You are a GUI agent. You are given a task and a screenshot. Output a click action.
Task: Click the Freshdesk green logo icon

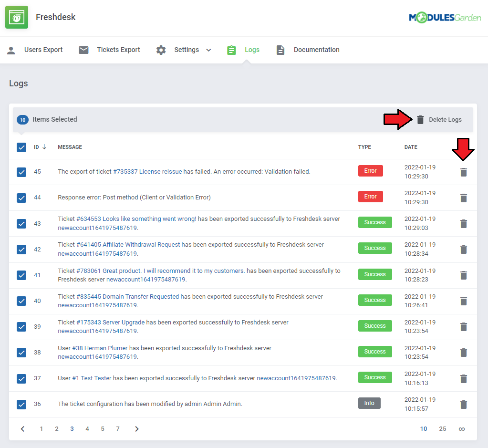[17, 17]
